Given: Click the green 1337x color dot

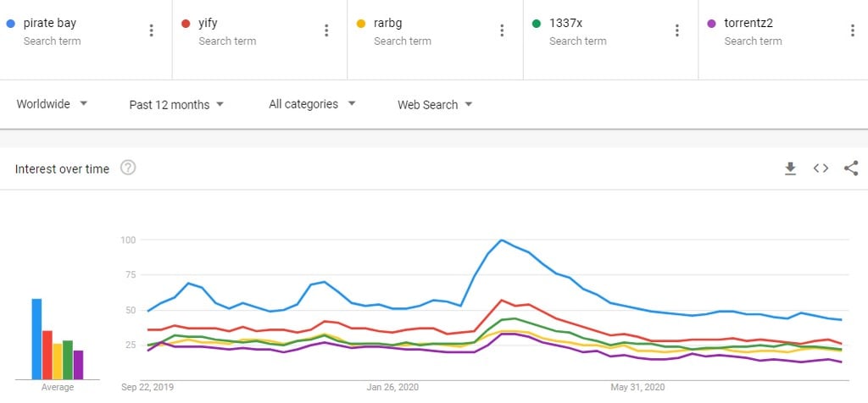Looking at the screenshot, I should click(537, 24).
